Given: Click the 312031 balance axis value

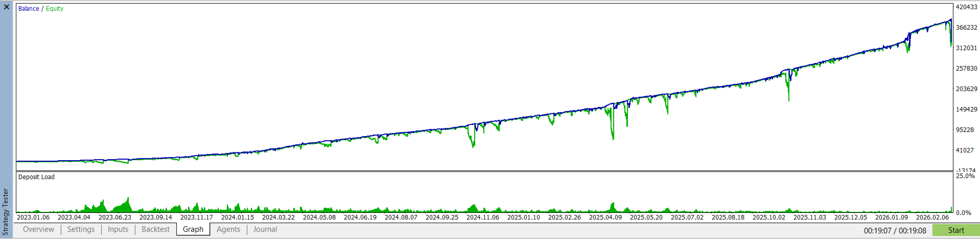Looking at the screenshot, I should 966,48.
